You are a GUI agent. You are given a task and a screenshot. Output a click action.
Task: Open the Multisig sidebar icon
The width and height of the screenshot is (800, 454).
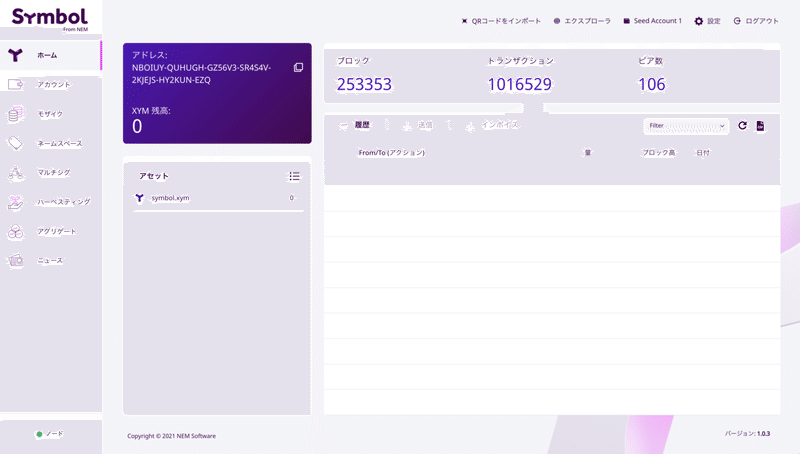pos(15,173)
